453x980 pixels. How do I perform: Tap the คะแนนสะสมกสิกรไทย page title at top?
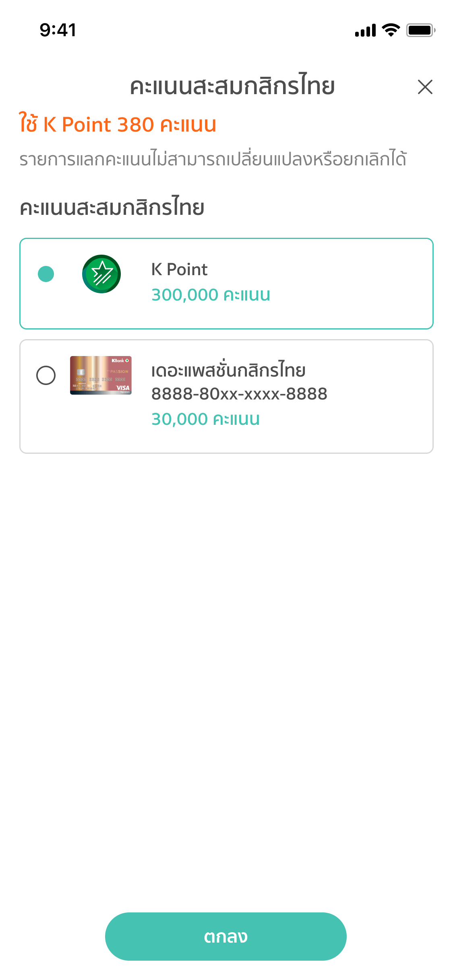point(232,86)
